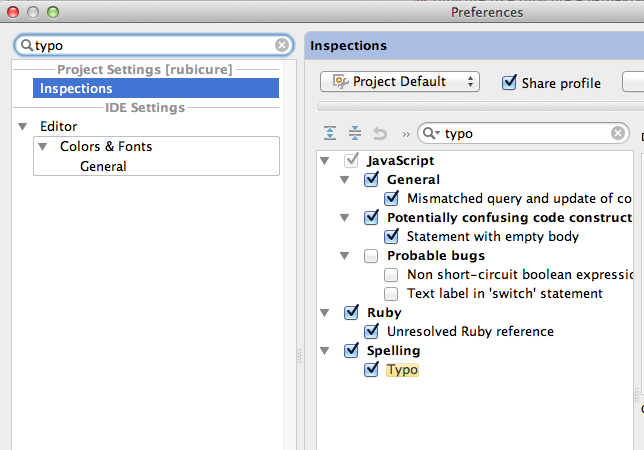644x450 pixels.
Task: Enable the Probable bugs checkbox
Action: click(371, 256)
